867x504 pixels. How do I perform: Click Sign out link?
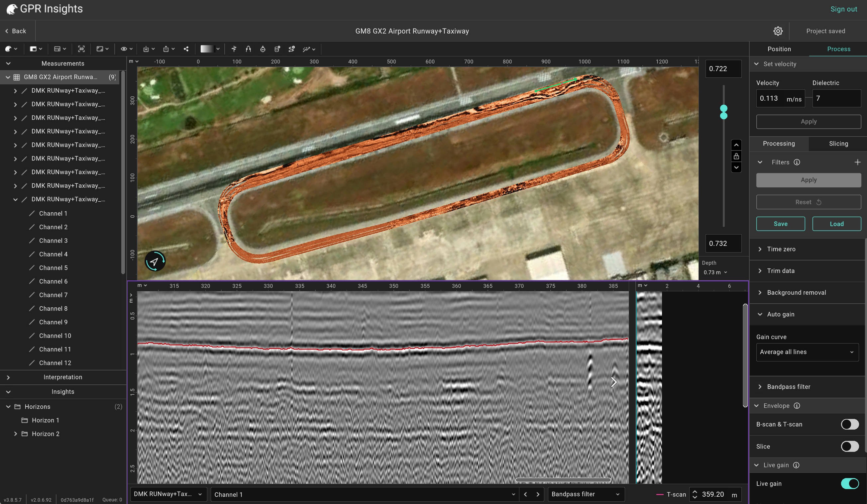[844, 9]
